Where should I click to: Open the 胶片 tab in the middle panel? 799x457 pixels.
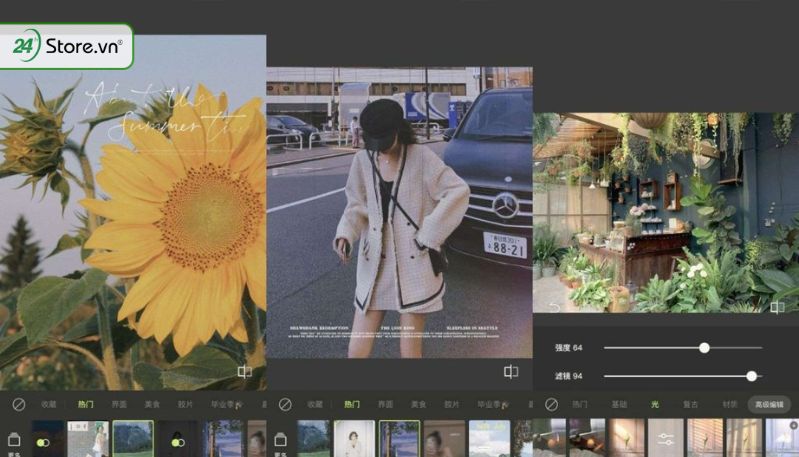(x=452, y=404)
